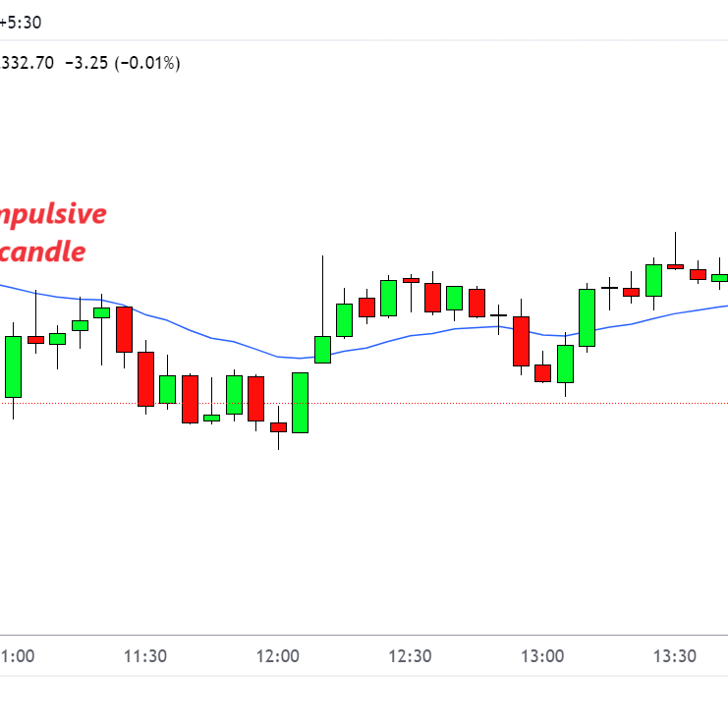This screenshot has height=728, width=728.
Task: Select the tall green candle just after 12:00
Action: pos(300,402)
